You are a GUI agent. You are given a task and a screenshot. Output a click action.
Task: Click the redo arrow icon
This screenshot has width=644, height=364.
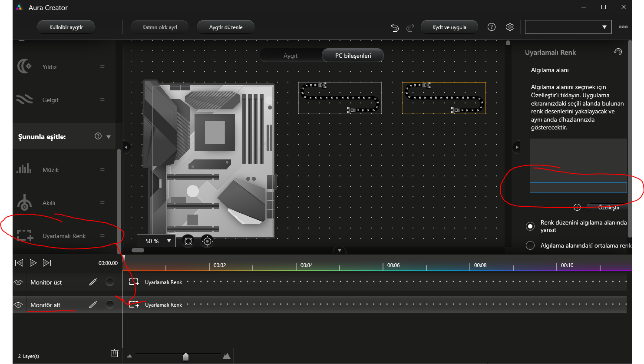[410, 27]
